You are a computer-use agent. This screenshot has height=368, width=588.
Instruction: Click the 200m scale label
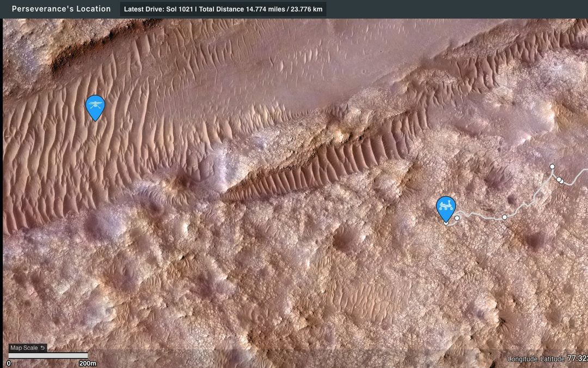[x=87, y=363]
